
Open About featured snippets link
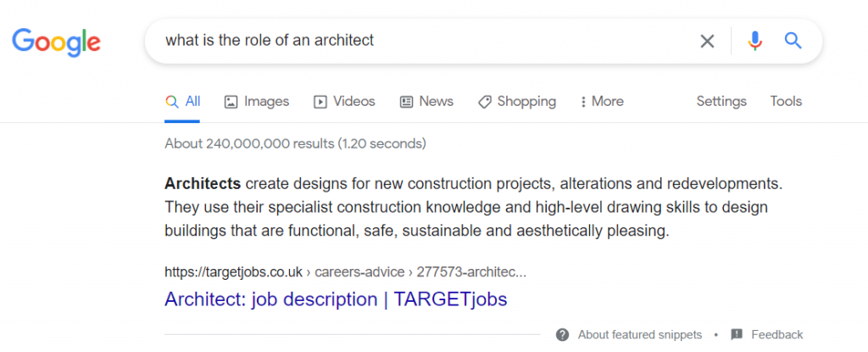[640, 335]
